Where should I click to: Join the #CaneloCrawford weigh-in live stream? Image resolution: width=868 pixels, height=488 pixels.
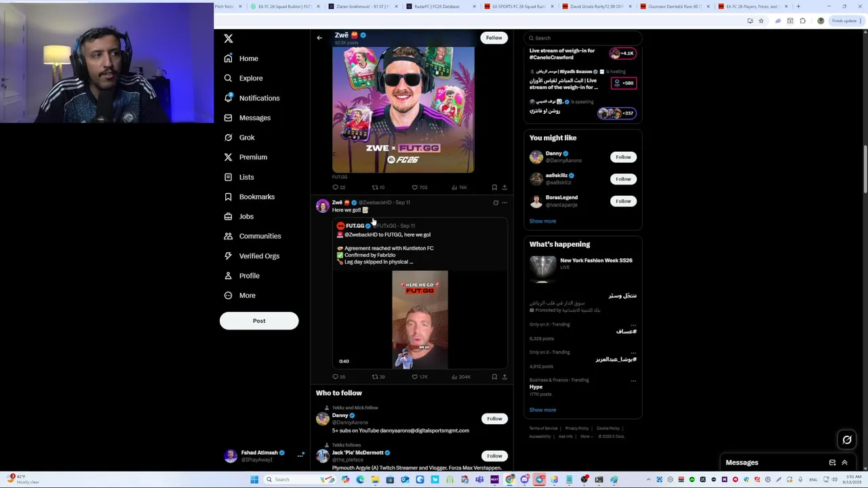point(583,54)
